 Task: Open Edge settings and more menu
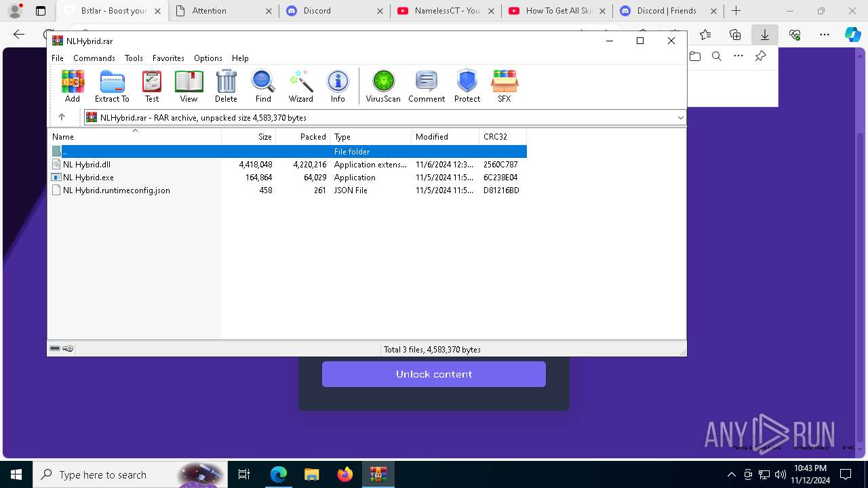pos(825,35)
